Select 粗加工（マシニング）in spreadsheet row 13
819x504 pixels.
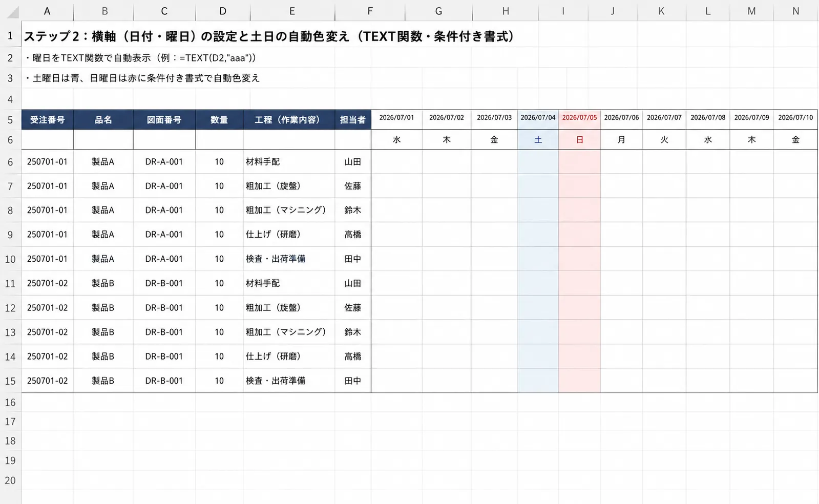[289, 332]
